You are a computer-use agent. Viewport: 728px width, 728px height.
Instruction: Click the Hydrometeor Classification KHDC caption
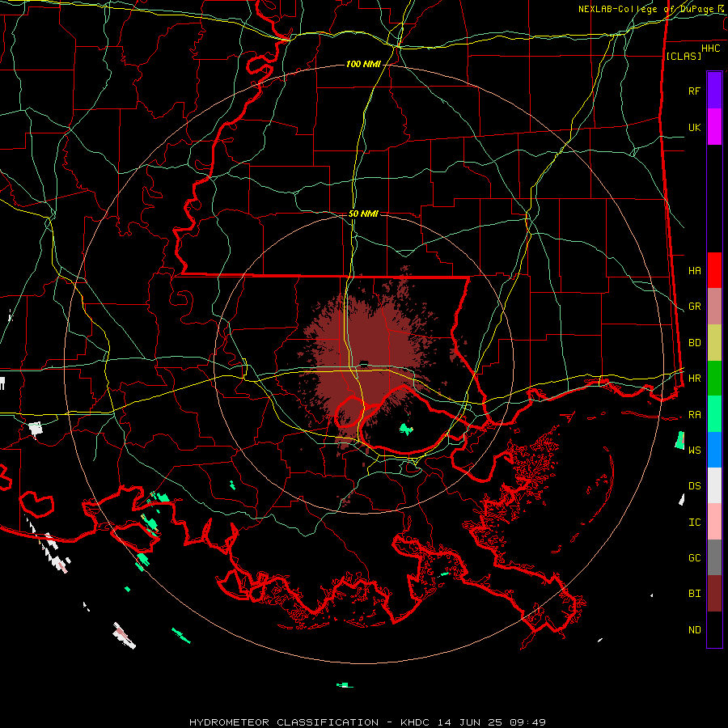pos(367,722)
